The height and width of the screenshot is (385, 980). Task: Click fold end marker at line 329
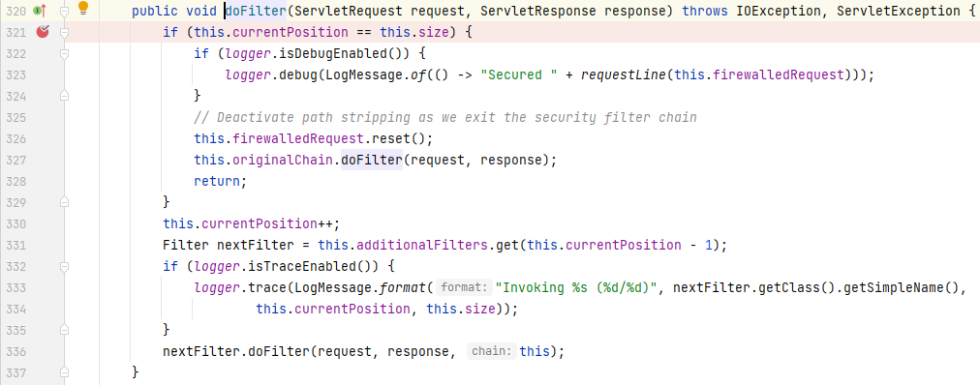[x=64, y=202]
